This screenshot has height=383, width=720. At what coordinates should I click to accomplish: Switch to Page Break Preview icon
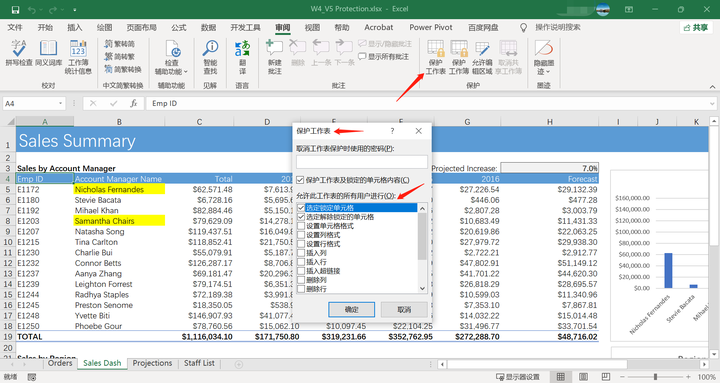point(606,377)
